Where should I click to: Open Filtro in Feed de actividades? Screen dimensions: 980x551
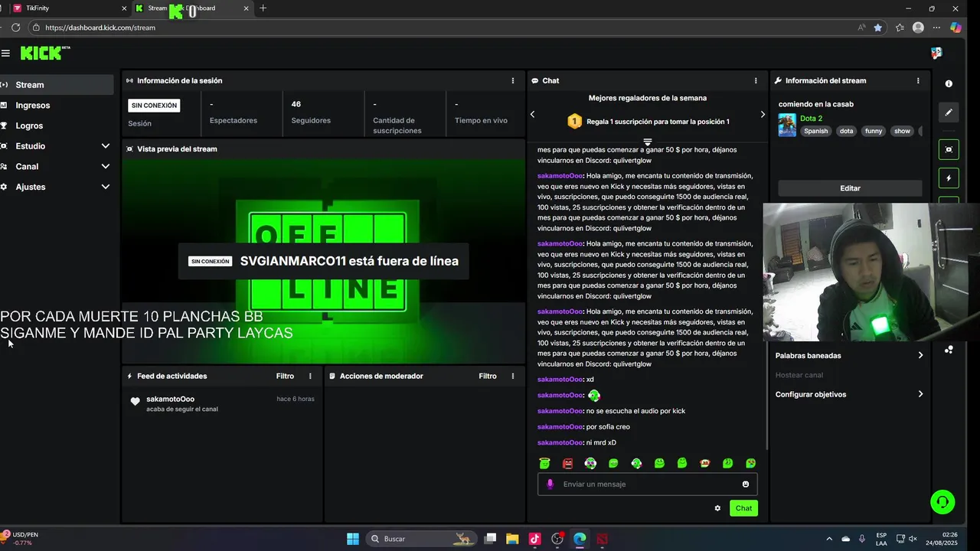point(285,376)
